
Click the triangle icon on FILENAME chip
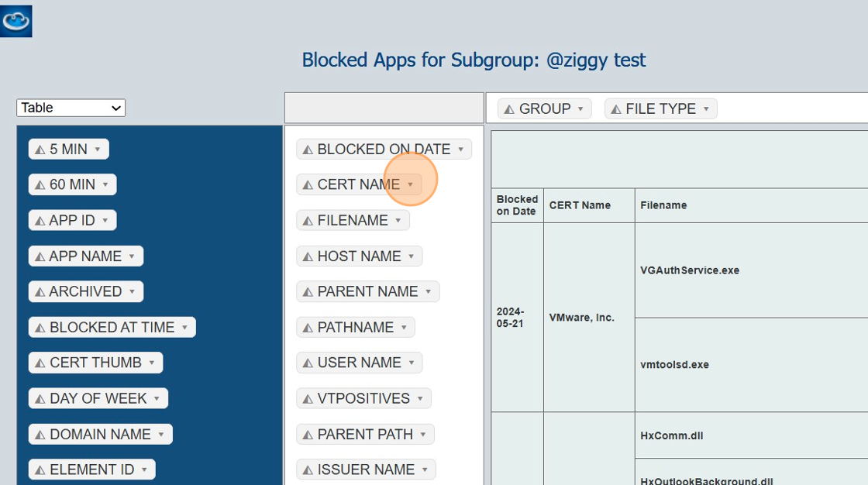308,221
